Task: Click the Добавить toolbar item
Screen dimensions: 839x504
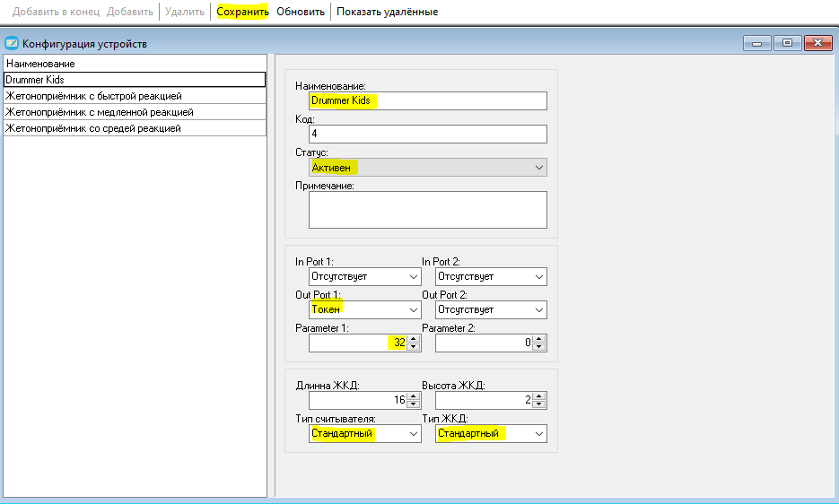Action: click(130, 12)
